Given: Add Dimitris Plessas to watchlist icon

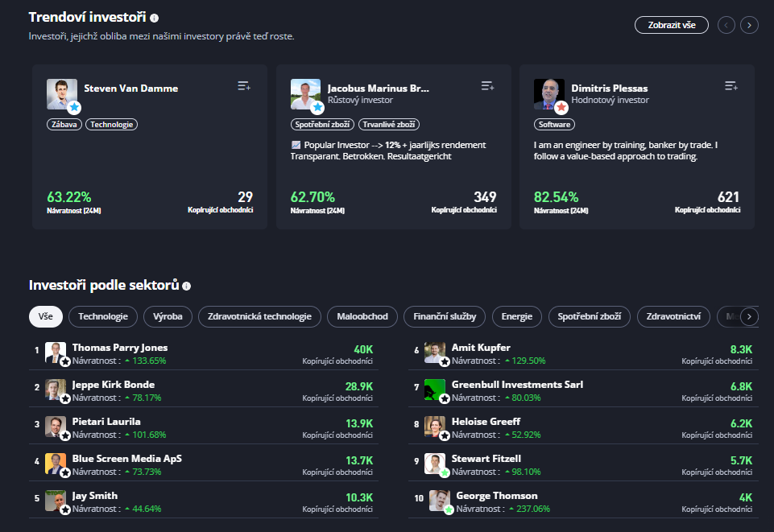Looking at the screenshot, I should point(731,86).
